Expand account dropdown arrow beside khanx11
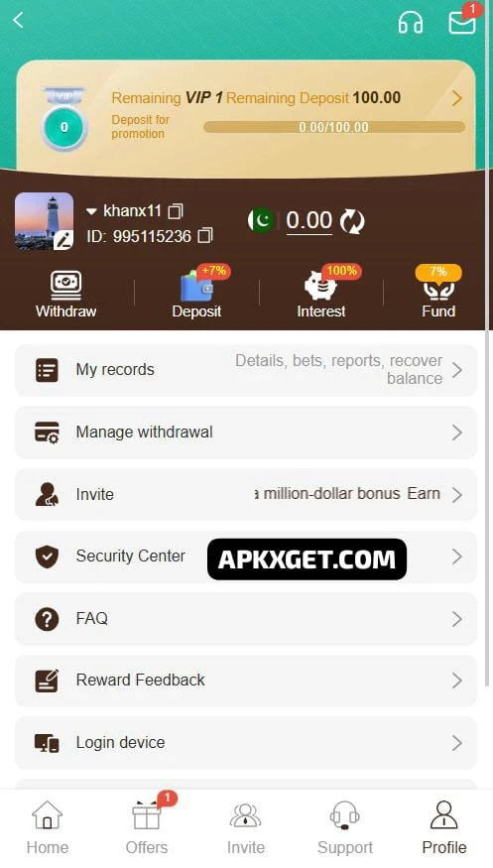 [92, 211]
